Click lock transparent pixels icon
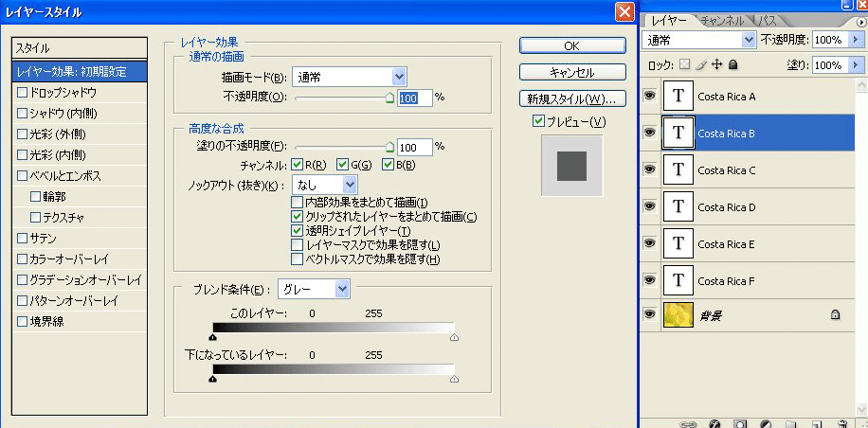The width and height of the screenshot is (868, 428). point(686,65)
